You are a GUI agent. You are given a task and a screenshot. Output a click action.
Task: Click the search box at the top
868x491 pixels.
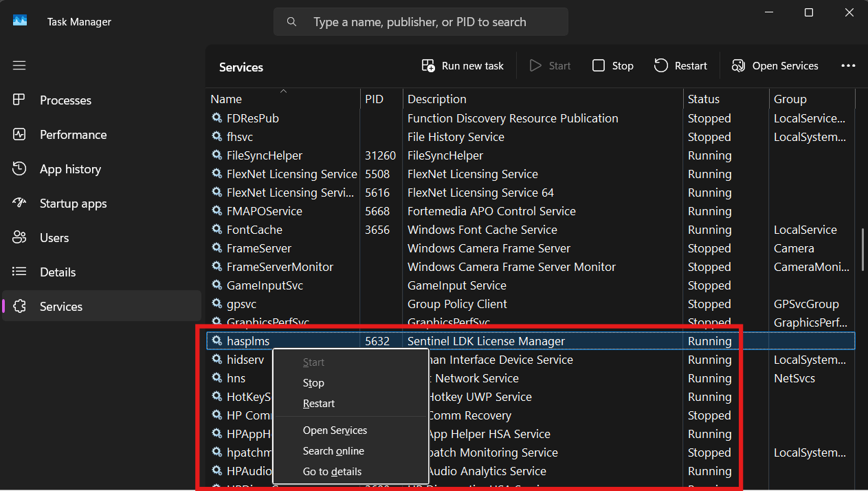point(421,22)
